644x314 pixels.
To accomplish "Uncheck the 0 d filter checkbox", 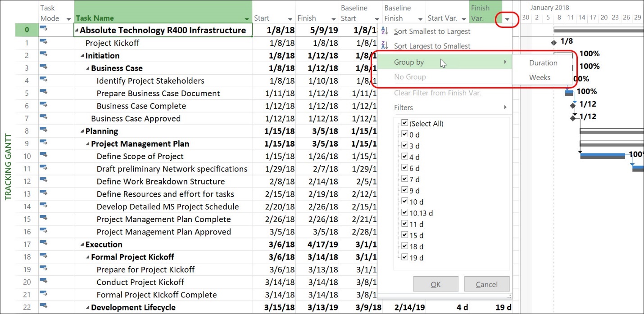I will tap(405, 134).
